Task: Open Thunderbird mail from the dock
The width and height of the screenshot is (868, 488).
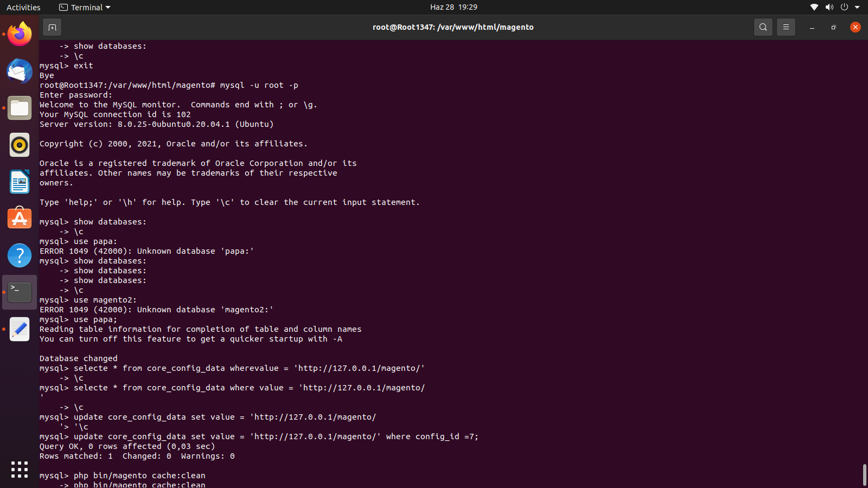Action: (20, 72)
